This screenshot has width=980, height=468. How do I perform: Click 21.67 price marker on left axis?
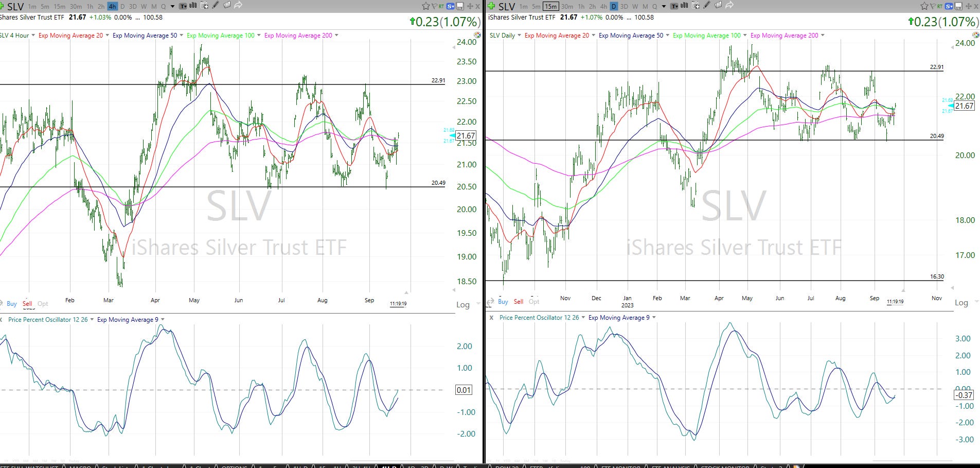tap(466, 136)
